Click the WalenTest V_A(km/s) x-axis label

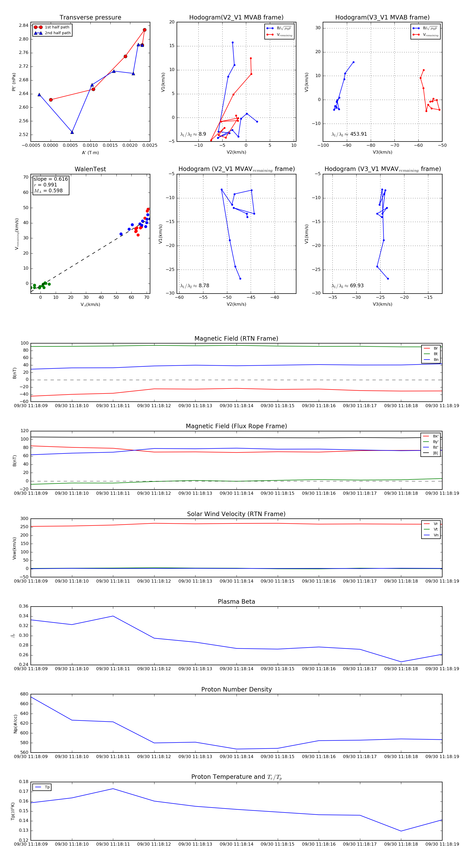(x=90, y=305)
